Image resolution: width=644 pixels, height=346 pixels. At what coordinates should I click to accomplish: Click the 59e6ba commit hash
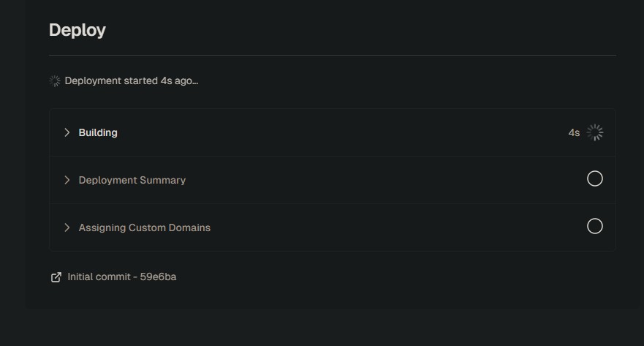pyautogui.click(x=159, y=277)
